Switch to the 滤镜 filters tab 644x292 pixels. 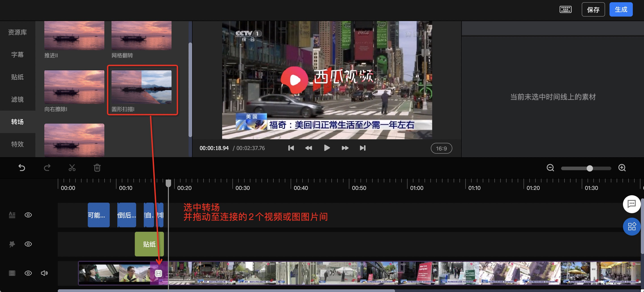(17, 99)
